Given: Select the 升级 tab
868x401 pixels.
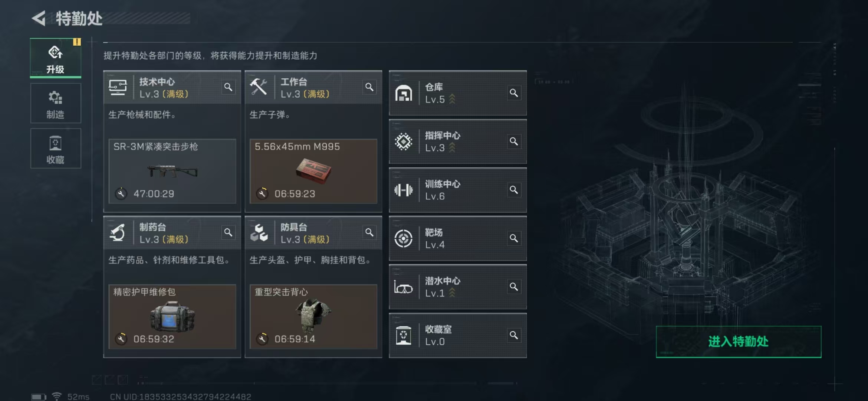Looking at the screenshot, I should tap(56, 58).
